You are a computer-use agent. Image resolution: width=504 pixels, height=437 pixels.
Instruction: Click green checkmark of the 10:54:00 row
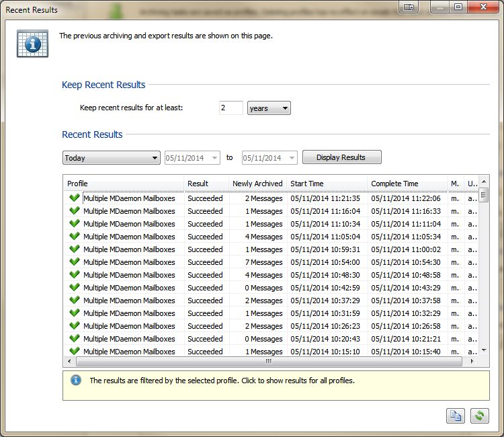point(74,262)
